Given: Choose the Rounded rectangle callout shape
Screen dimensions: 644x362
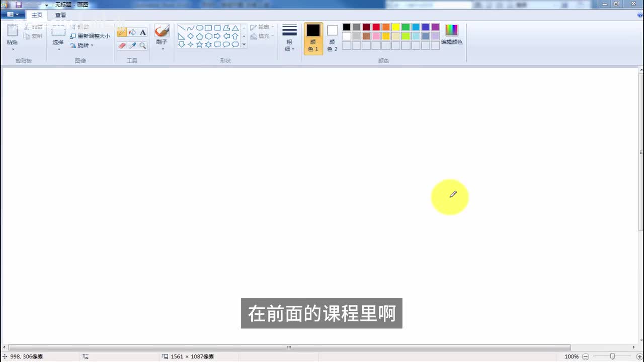Looking at the screenshot, I should point(217,44).
